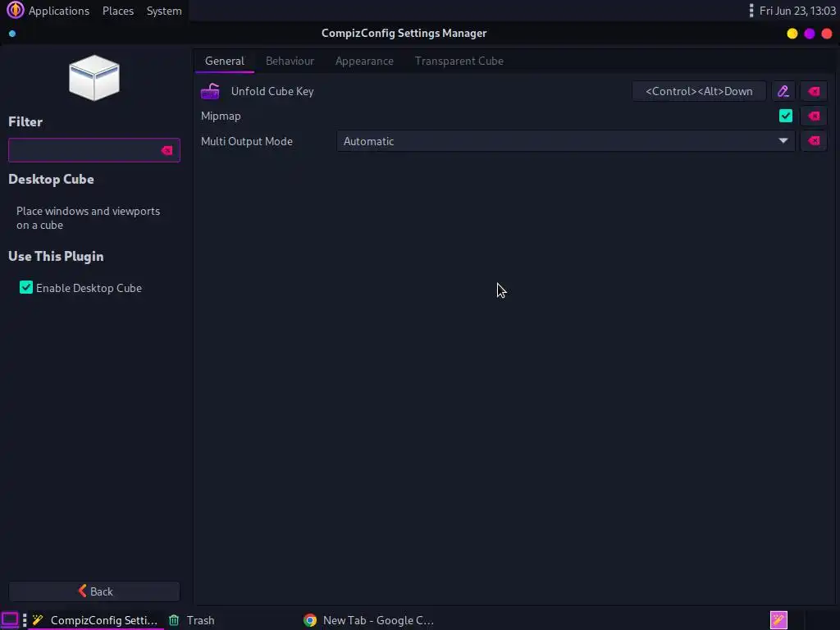Click the Unfold Cube Key keyboard icon

pos(210,91)
